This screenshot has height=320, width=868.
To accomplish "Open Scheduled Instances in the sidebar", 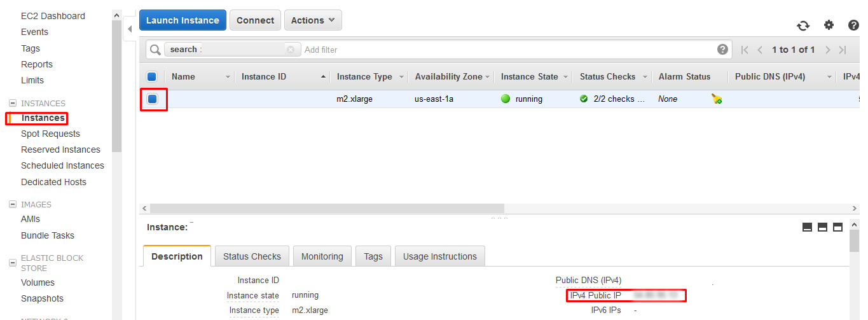I will [62, 165].
